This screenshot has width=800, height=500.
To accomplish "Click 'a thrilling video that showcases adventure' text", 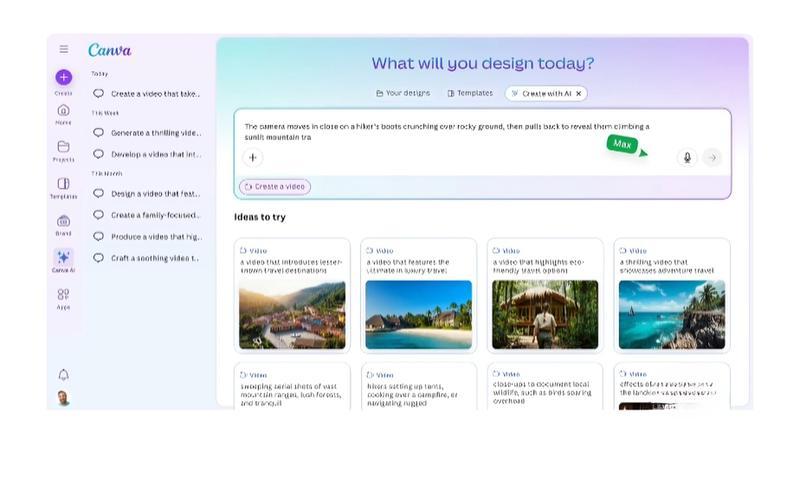I will click(x=667, y=266).
